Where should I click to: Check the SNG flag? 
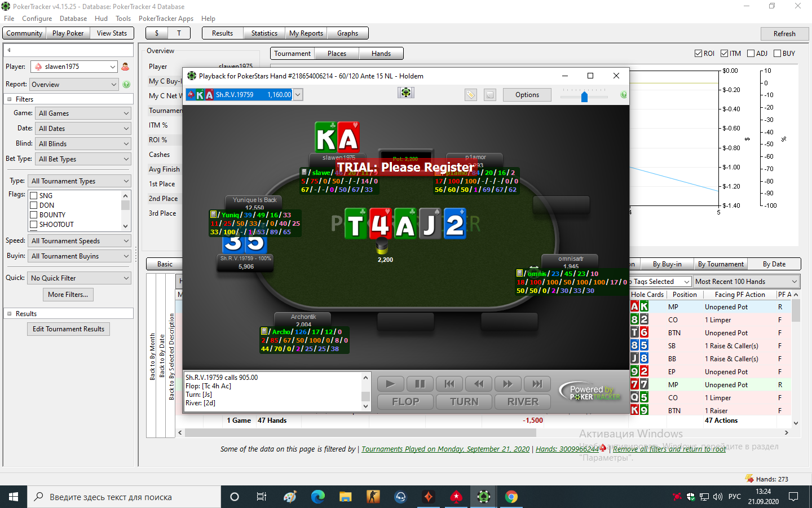coord(34,196)
